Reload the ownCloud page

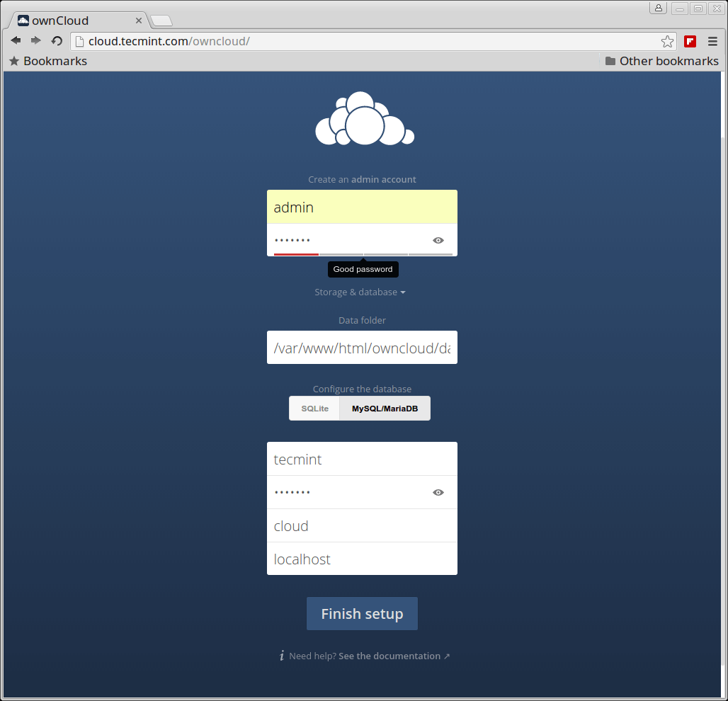57,41
